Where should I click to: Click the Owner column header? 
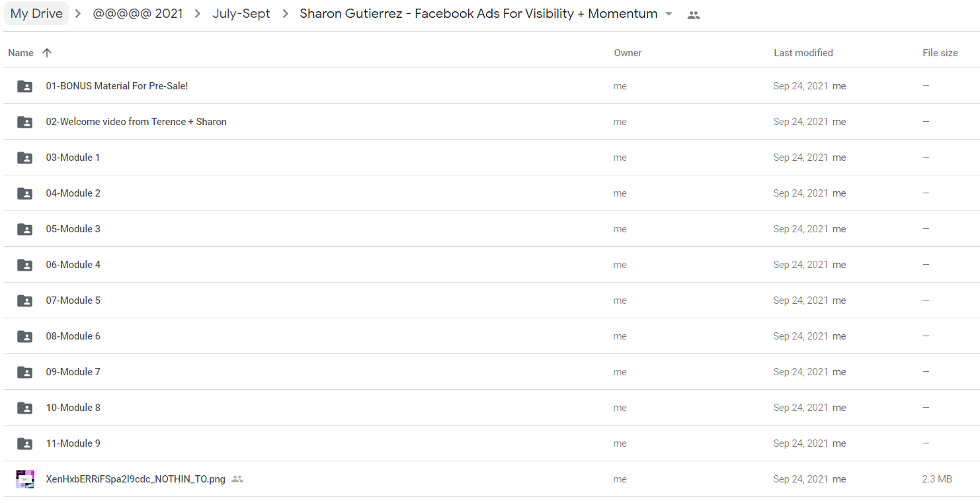(x=628, y=53)
